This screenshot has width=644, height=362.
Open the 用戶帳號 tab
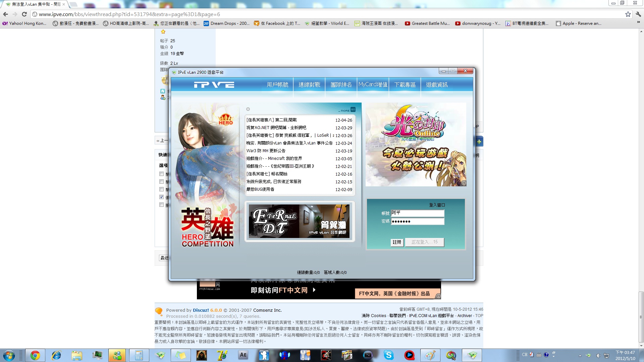pyautogui.click(x=277, y=85)
